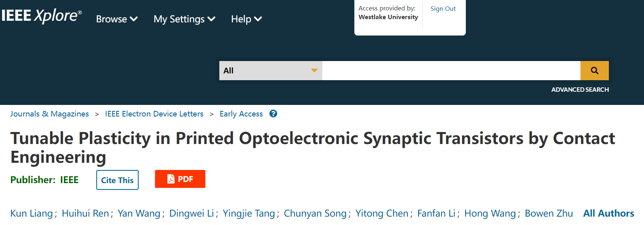Click inside the search text field

pos(451,71)
